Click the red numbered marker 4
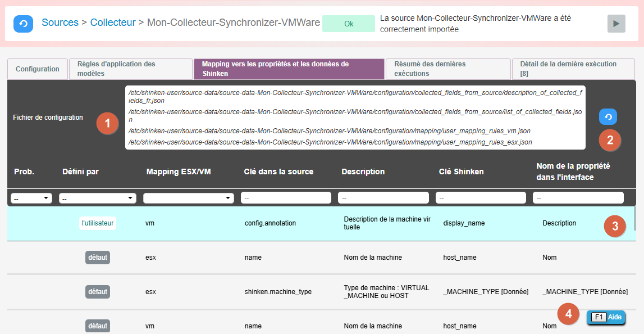The height and width of the screenshot is (334, 644). [568, 314]
